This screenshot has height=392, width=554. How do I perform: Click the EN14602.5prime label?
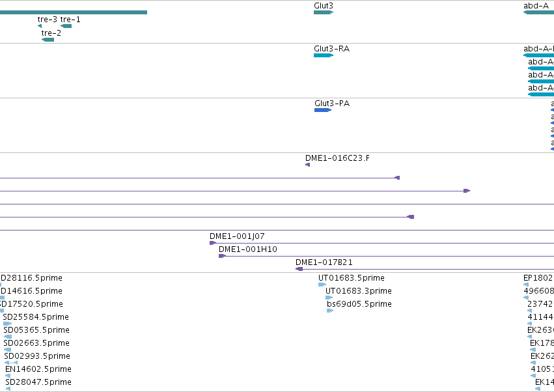[x=38, y=369]
